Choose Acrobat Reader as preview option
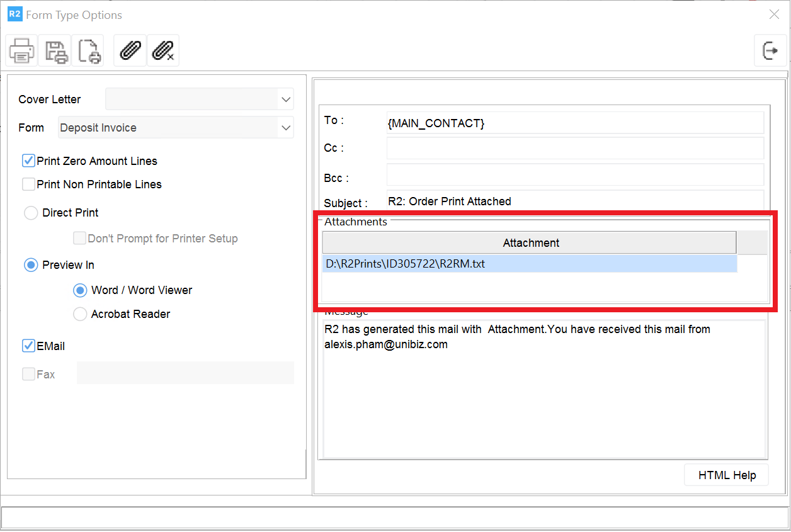791x532 pixels. (x=80, y=314)
